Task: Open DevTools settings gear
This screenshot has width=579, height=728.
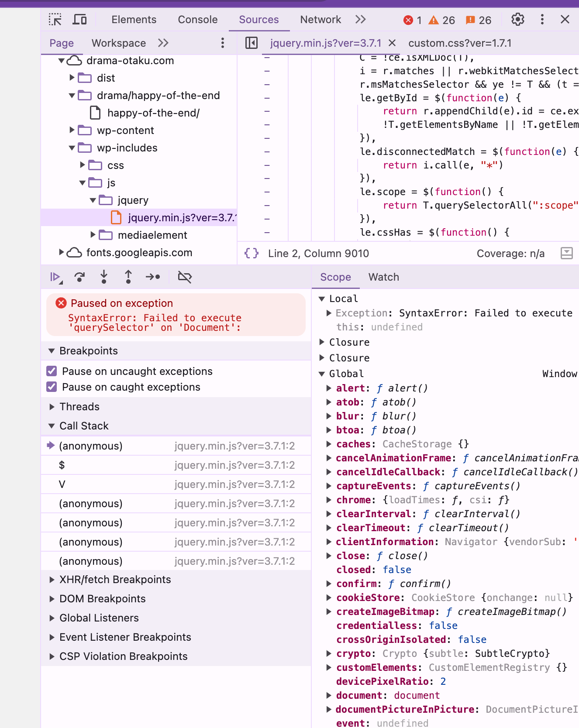Action: pos(517,20)
